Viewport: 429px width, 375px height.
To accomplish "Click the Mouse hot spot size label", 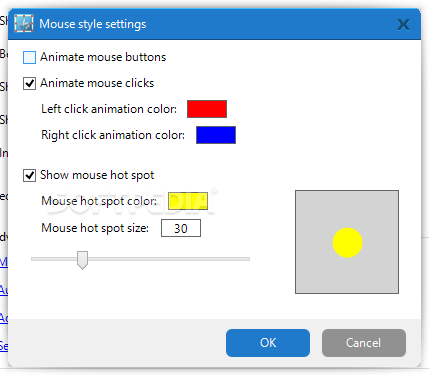I will coord(95,228).
